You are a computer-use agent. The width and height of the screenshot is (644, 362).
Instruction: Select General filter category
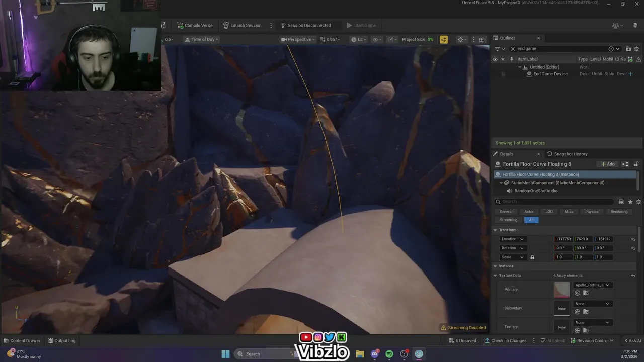coord(506,212)
